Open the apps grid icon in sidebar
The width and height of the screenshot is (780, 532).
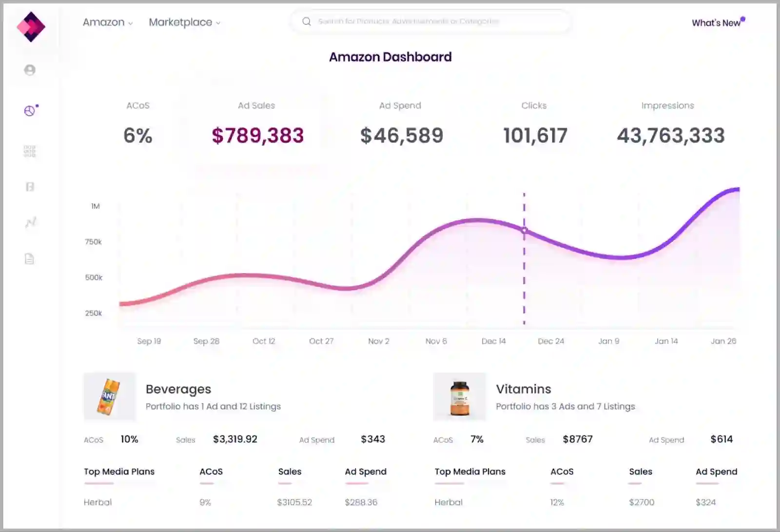pos(29,152)
